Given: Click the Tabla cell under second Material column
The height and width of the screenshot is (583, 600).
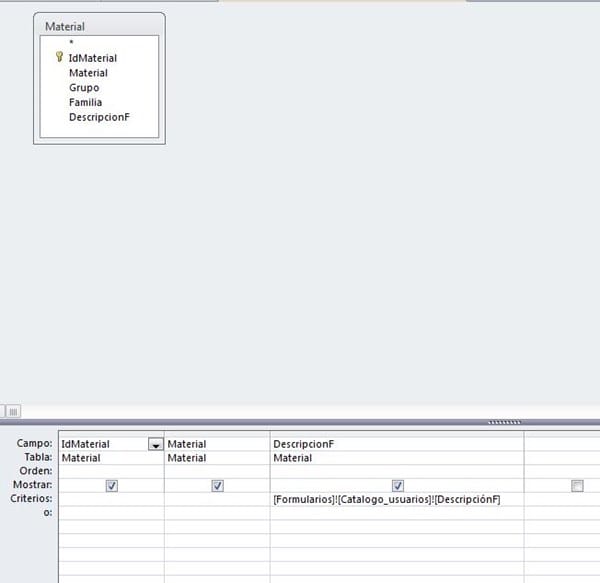Looking at the screenshot, I should pyautogui.click(x=217, y=458).
